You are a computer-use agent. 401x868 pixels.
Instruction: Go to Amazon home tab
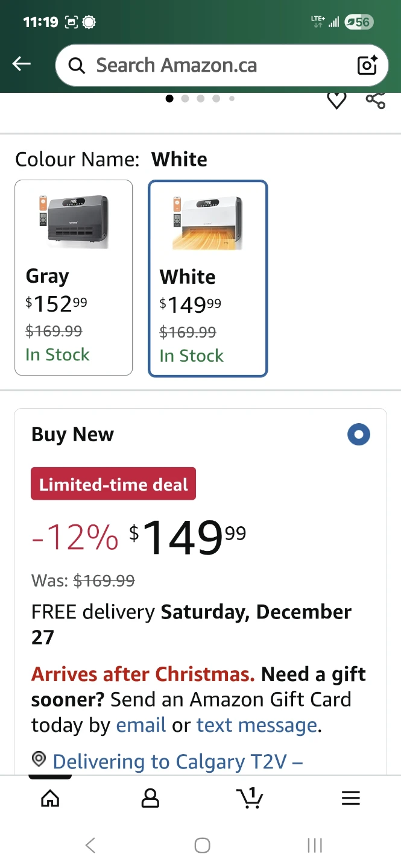click(x=50, y=798)
